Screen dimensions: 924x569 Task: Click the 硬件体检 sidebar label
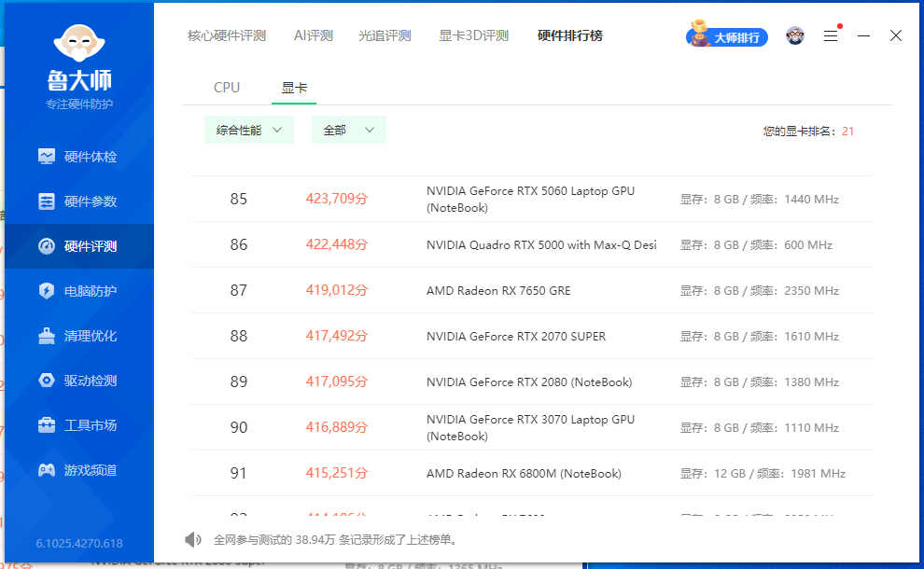pos(91,157)
